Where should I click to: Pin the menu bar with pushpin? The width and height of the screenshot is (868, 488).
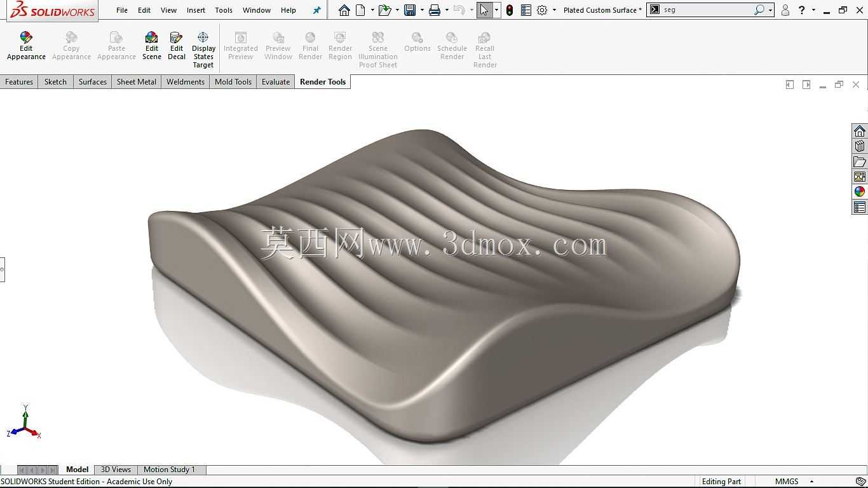[x=316, y=10]
